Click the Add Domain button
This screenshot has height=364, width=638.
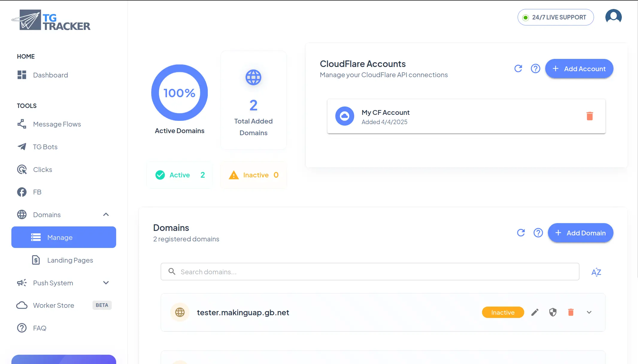pos(580,233)
